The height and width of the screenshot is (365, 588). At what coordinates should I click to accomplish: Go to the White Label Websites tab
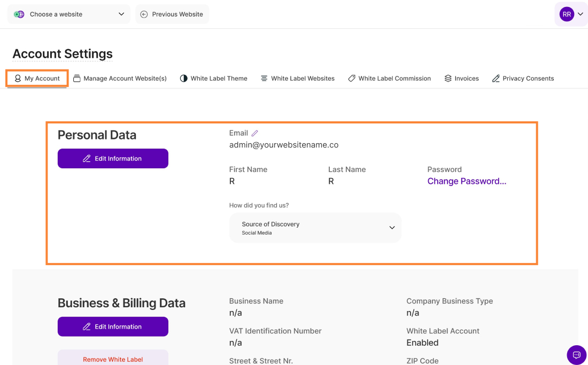[298, 79]
